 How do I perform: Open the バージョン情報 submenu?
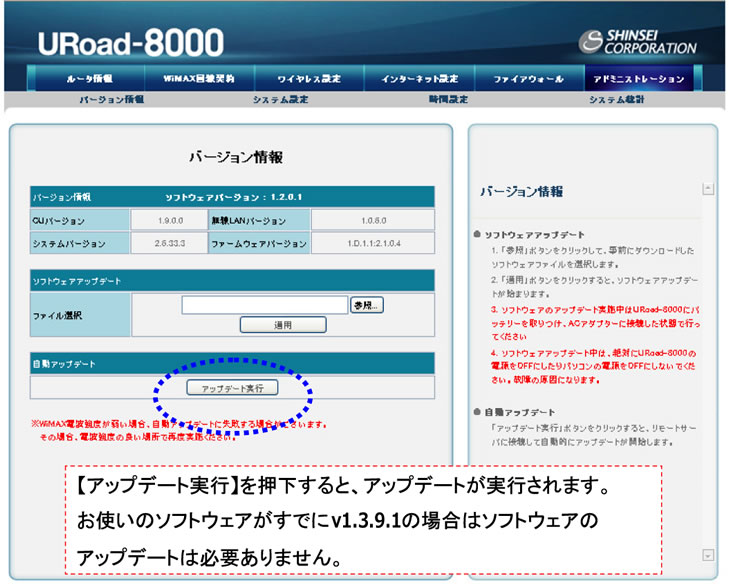pyautogui.click(x=112, y=99)
